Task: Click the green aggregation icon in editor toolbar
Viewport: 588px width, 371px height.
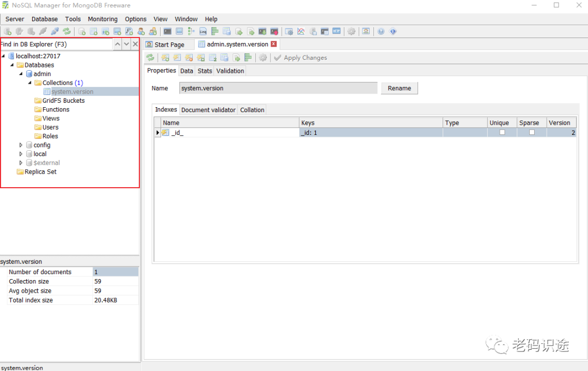Action: pyautogui.click(x=248, y=58)
